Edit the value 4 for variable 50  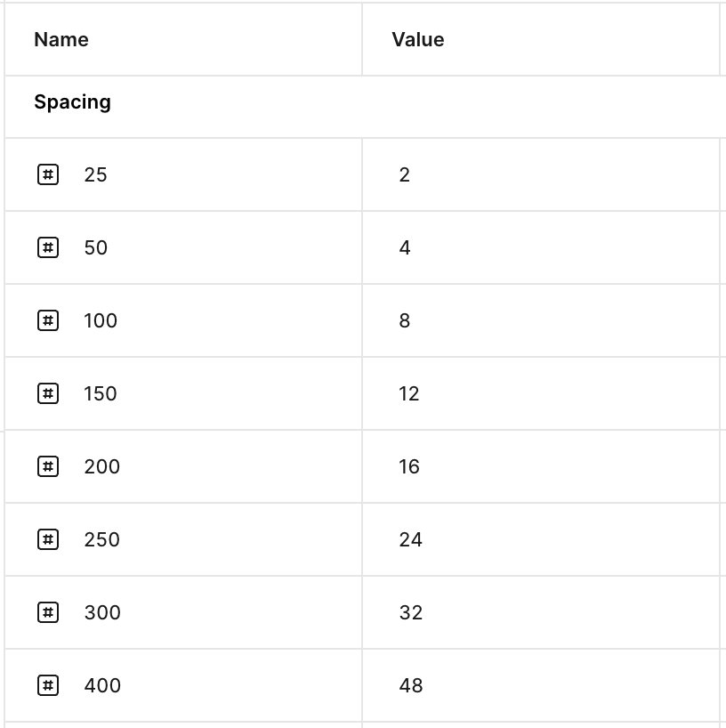pos(541,247)
